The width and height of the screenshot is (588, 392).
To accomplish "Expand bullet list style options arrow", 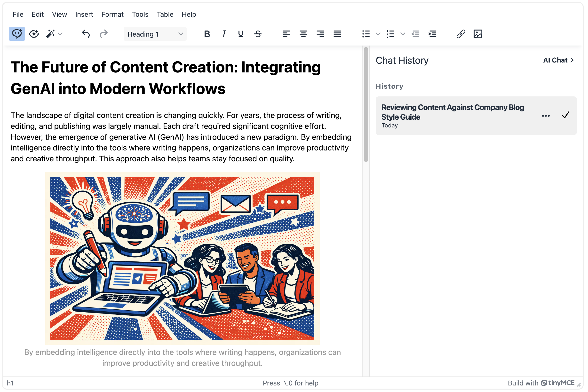I will click(378, 34).
